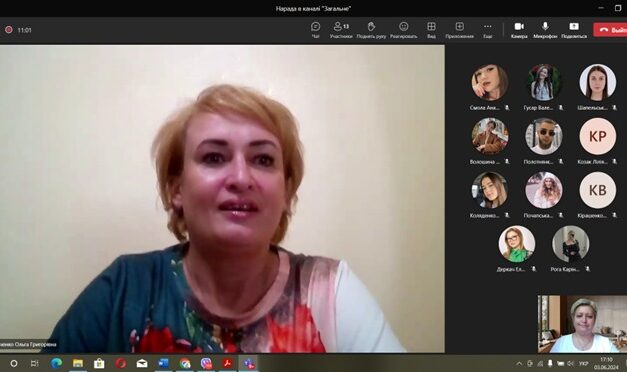
Task: Toggle the microphone mute
Action: pos(545,30)
